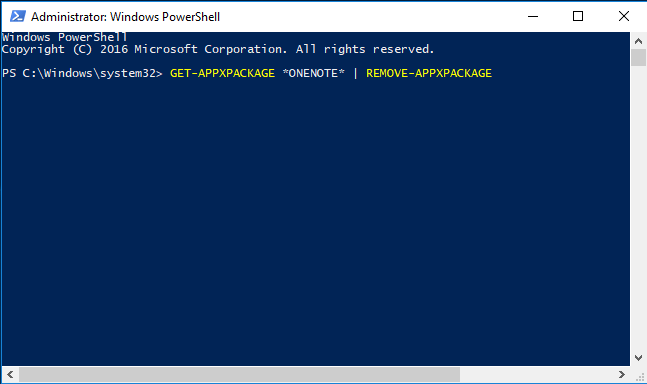The width and height of the screenshot is (647, 384).
Task: Click the vertical scrollbar thumb
Action: pyautogui.click(x=638, y=57)
